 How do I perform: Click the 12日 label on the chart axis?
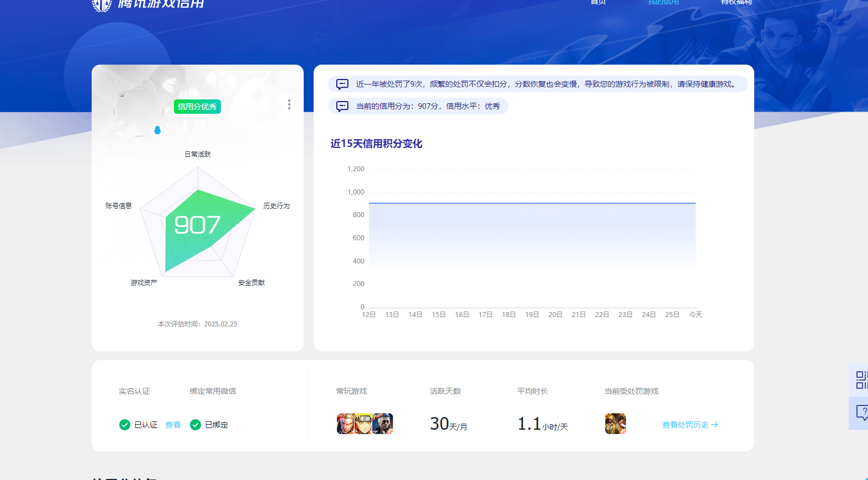coord(369,314)
